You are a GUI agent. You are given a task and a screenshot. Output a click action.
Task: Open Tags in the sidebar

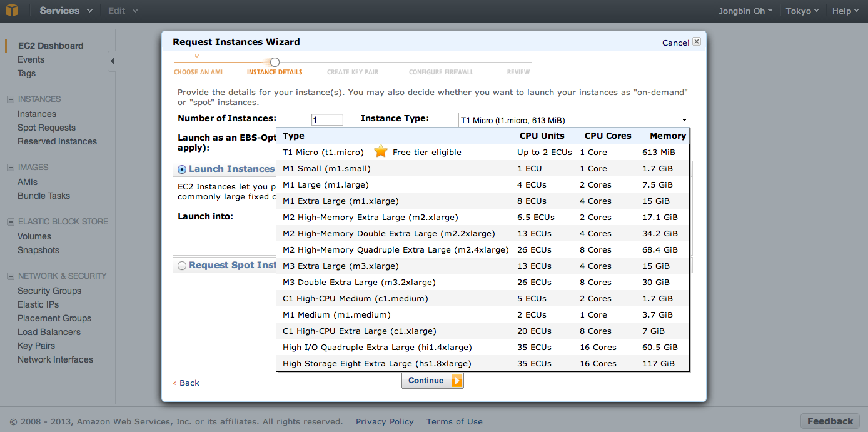(26, 73)
